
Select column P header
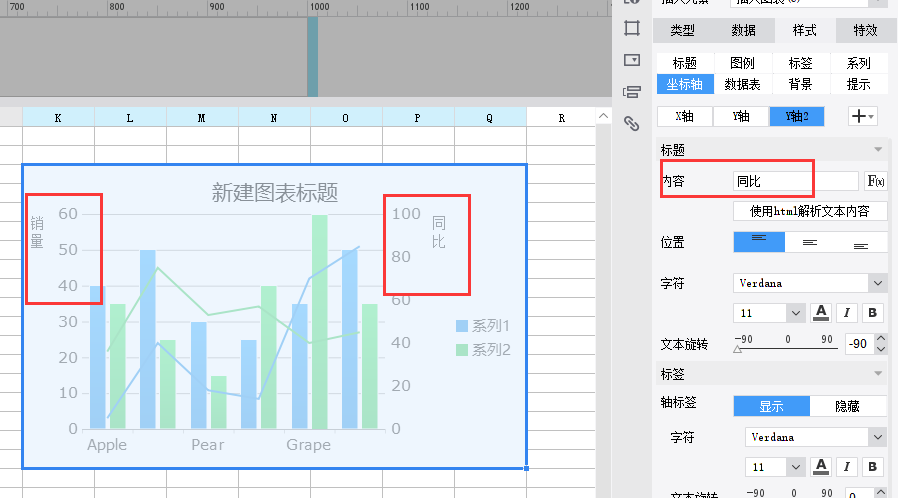[x=418, y=118]
